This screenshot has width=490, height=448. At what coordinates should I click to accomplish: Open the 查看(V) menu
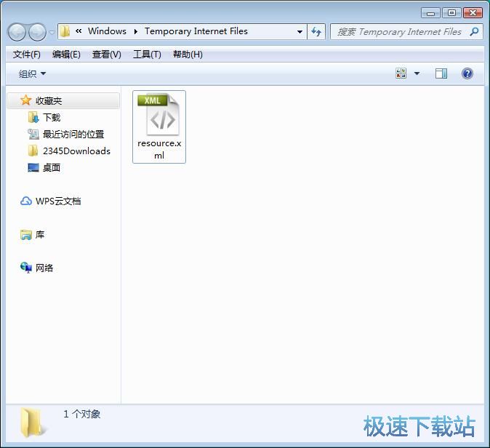[107, 55]
